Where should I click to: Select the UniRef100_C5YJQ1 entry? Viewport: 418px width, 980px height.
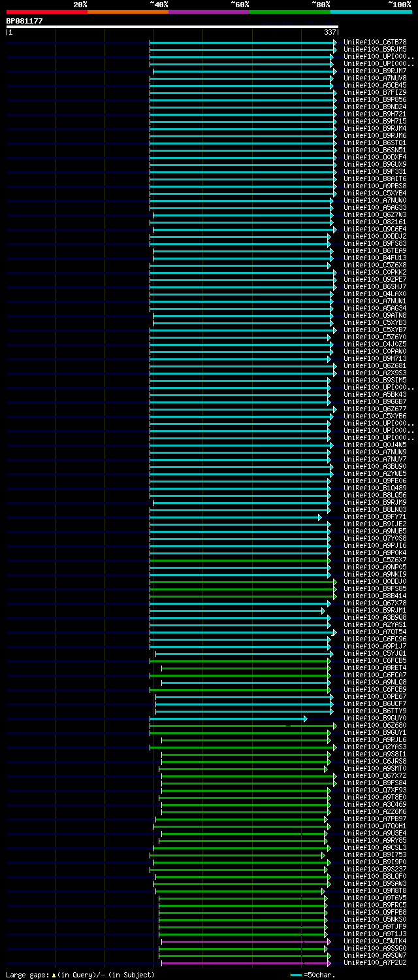[375, 653]
